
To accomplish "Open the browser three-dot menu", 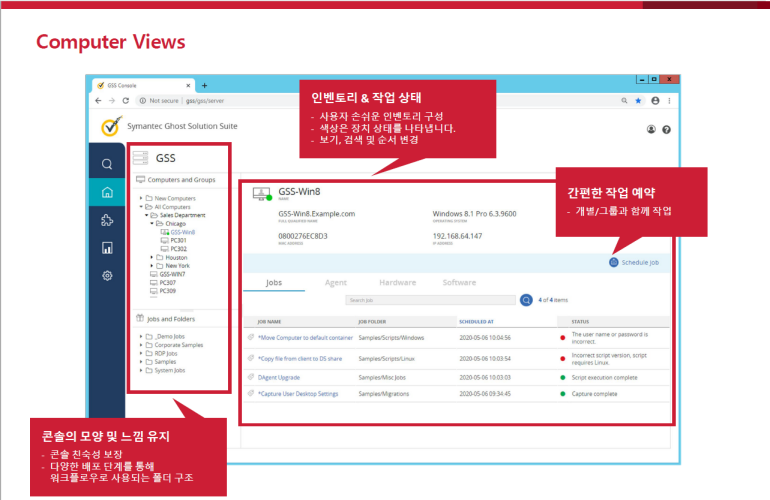I will click(669, 101).
